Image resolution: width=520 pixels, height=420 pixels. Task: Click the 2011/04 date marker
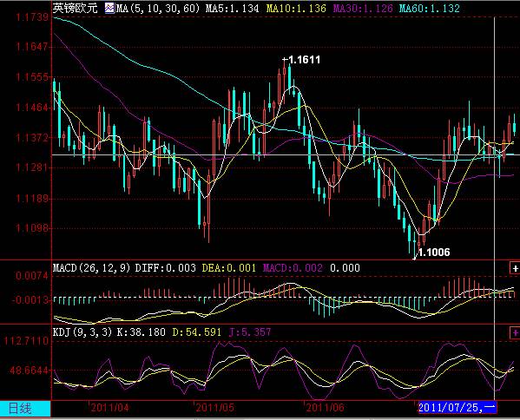point(109,407)
